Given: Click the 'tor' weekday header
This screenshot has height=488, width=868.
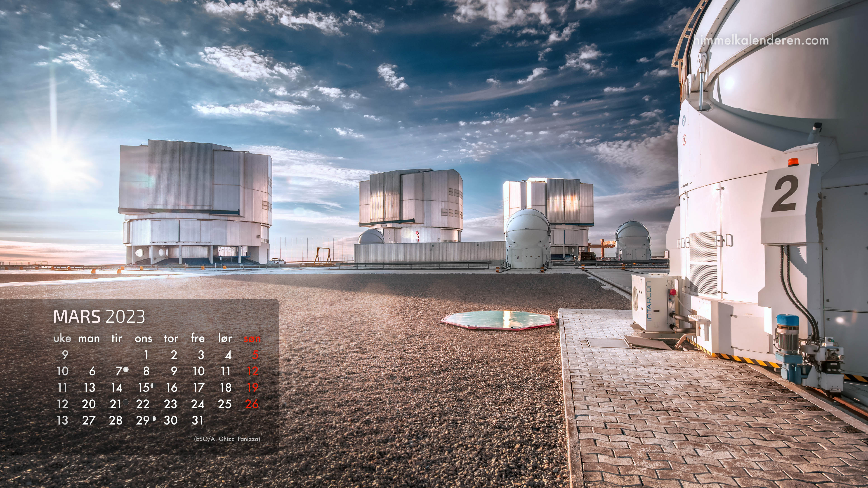Looking at the screenshot, I should 171,338.
